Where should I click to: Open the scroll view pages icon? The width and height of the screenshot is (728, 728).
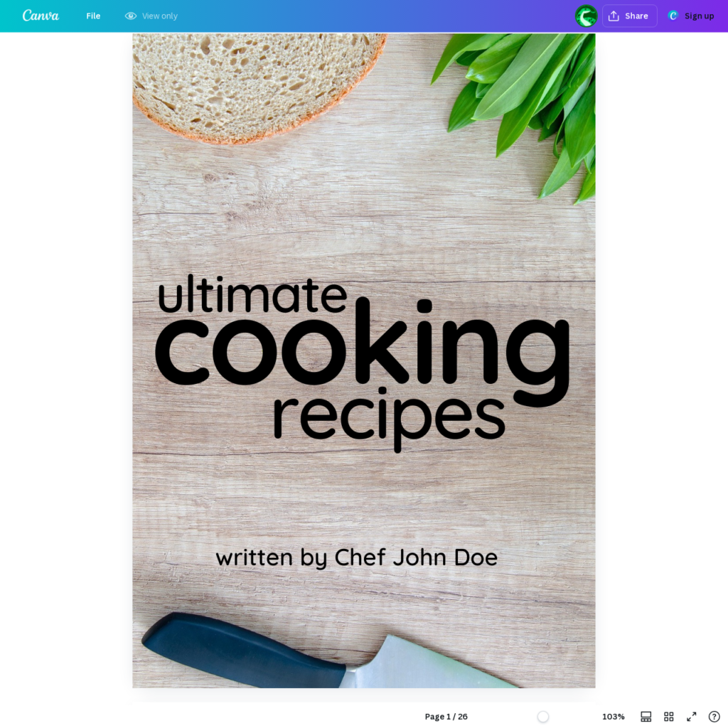[x=646, y=717]
